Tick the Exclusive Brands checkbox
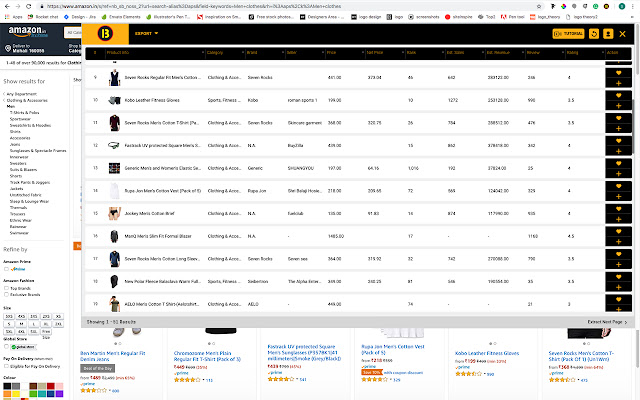 (x=6, y=294)
